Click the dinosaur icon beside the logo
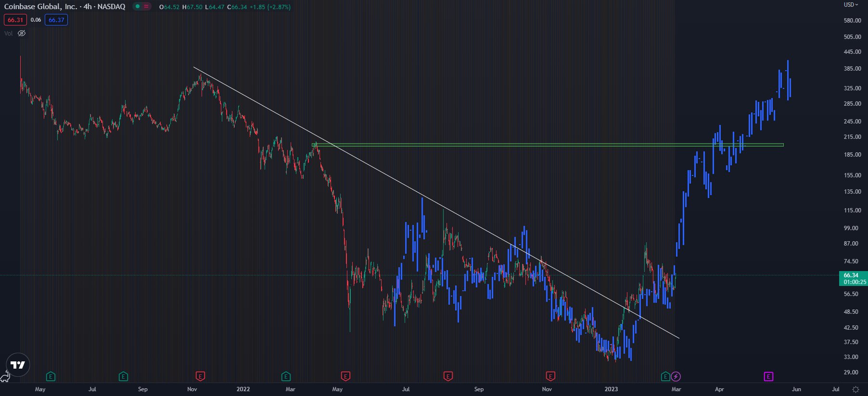The height and width of the screenshot is (396, 868). pyautogui.click(x=4, y=376)
